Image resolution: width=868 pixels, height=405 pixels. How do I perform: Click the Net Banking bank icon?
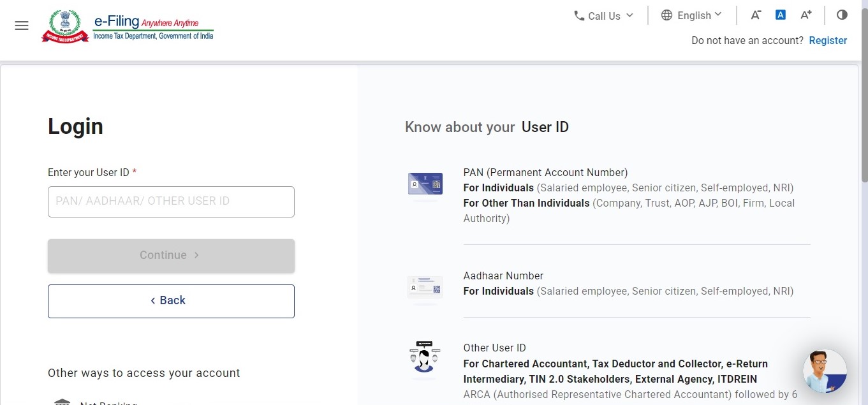click(62, 402)
